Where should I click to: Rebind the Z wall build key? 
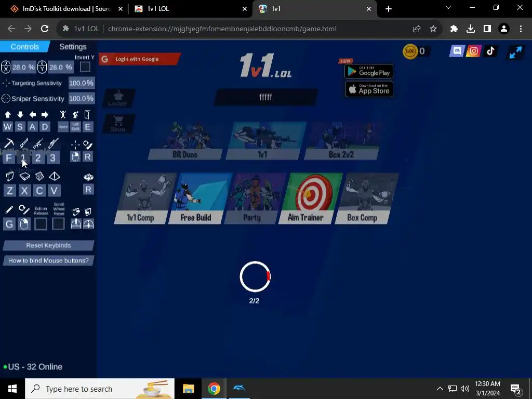click(x=9, y=190)
